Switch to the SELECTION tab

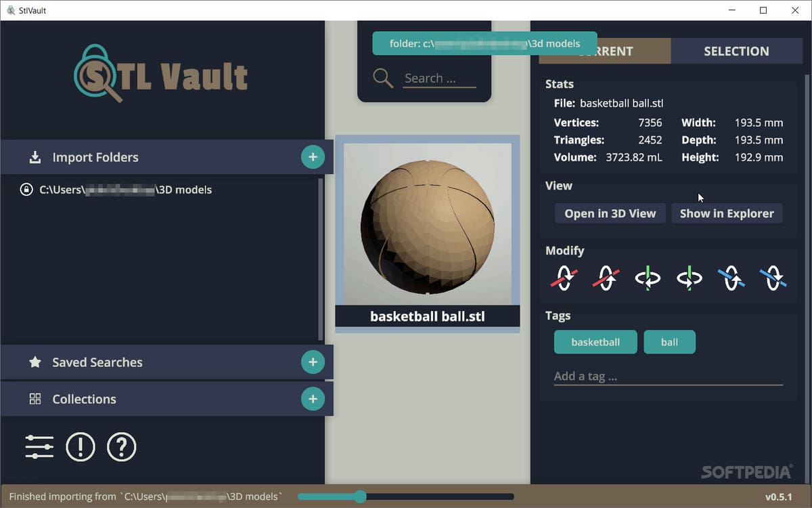pos(736,51)
